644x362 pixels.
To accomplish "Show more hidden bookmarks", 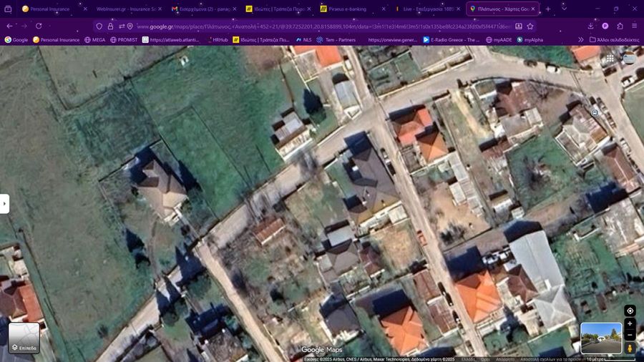I will pos(580,40).
